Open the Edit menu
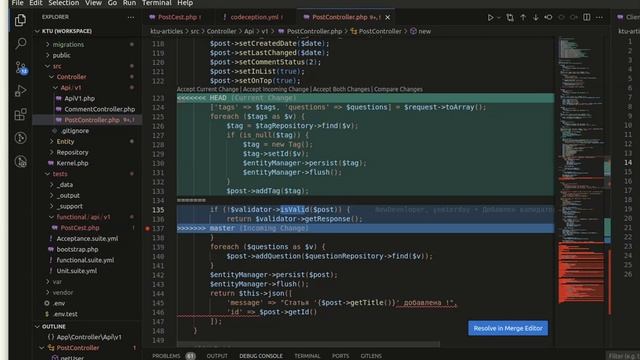Screen dimensions: 640x360 click(36, 3)
